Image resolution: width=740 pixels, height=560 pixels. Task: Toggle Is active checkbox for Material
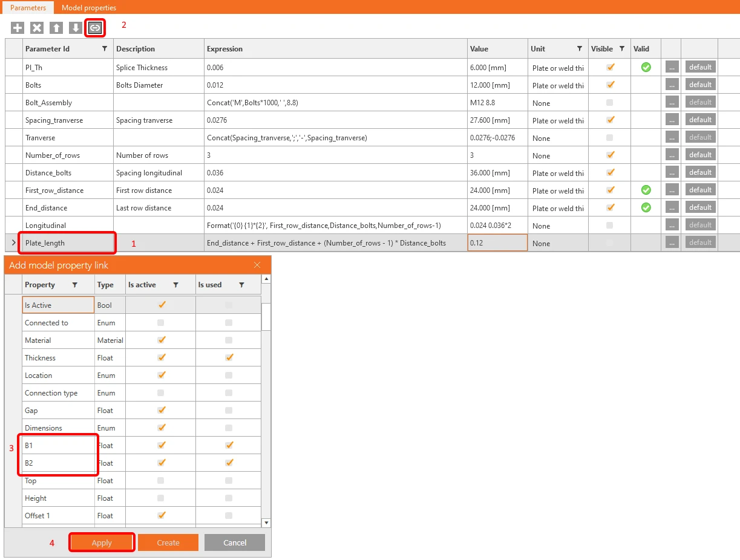(161, 340)
